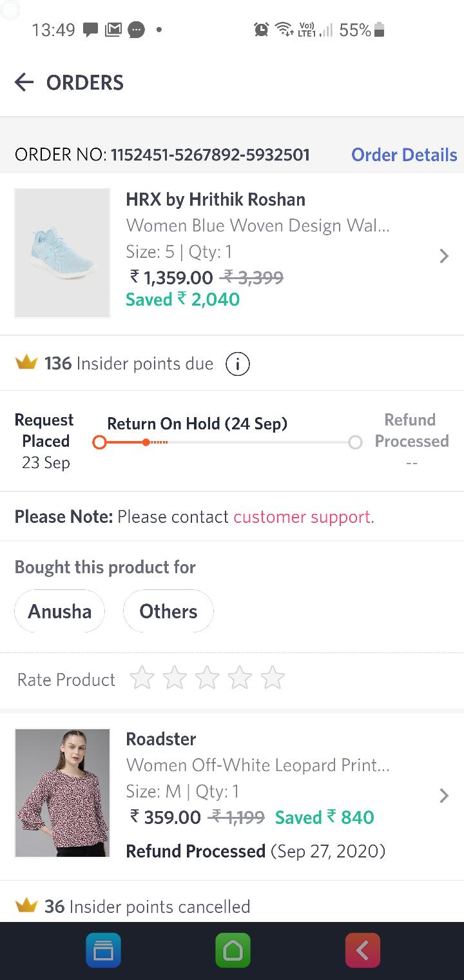Open the Roadster product title
Viewport: 464px width, 980px height.
pos(161,739)
